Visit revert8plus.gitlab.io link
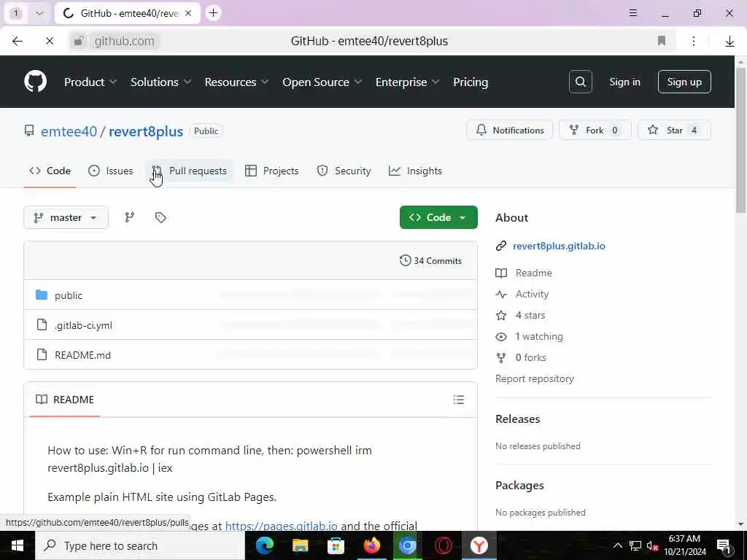Viewport: 747px width, 560px height. click(559, 246)
